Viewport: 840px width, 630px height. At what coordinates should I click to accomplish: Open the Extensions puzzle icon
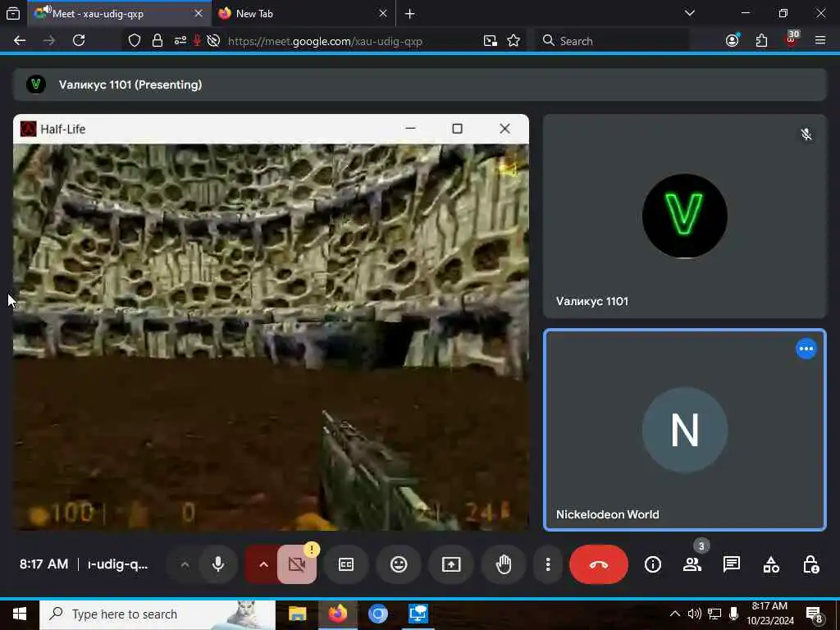[x=761, y=41]
